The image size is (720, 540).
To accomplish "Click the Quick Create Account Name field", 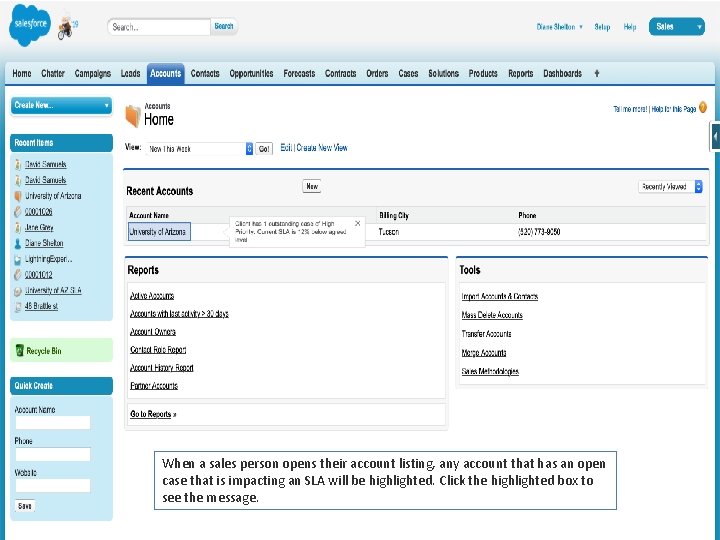I will tap(53, 423).
